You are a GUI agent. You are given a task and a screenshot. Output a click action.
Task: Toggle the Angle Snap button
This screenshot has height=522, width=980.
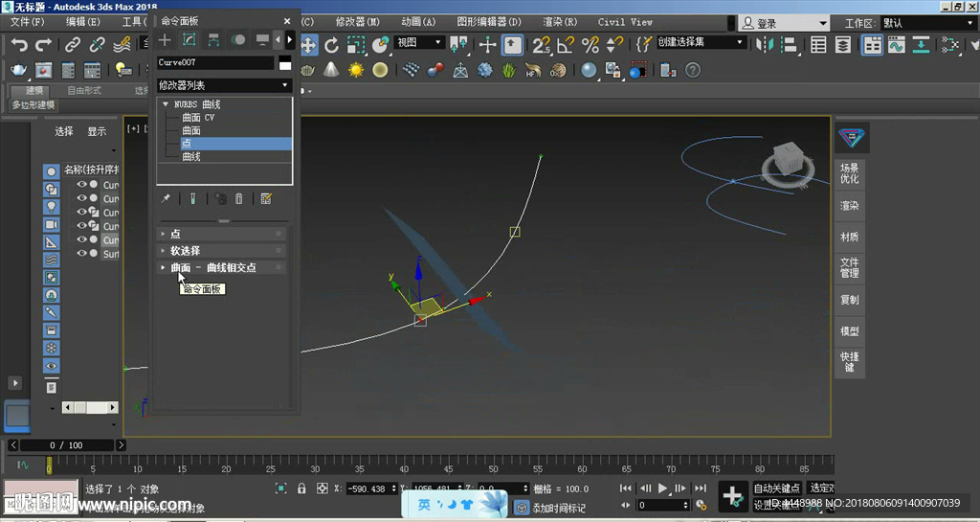[566, 45]
